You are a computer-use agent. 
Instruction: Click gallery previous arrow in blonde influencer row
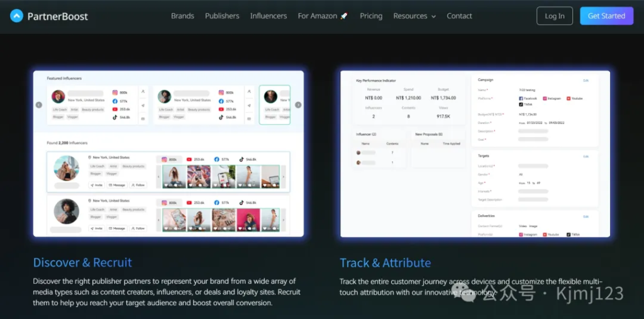click(159, 177)
